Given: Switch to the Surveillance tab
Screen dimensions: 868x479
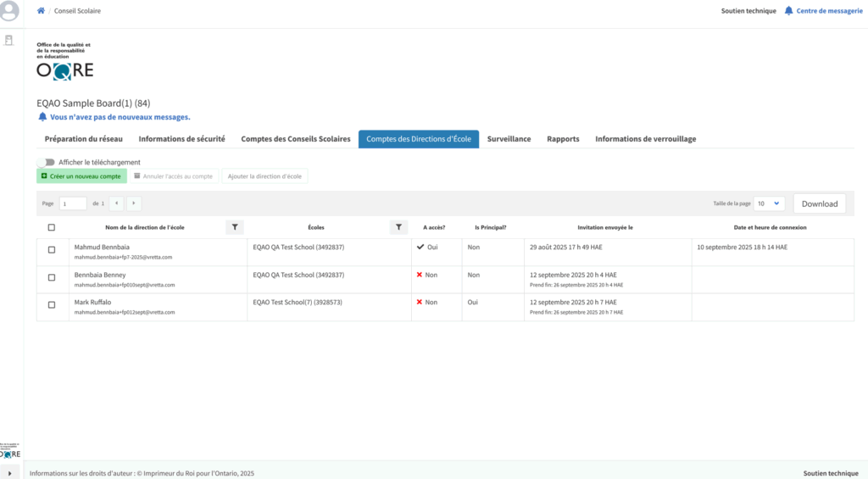Looking at the screenshot, I should [x=509, y=139].
